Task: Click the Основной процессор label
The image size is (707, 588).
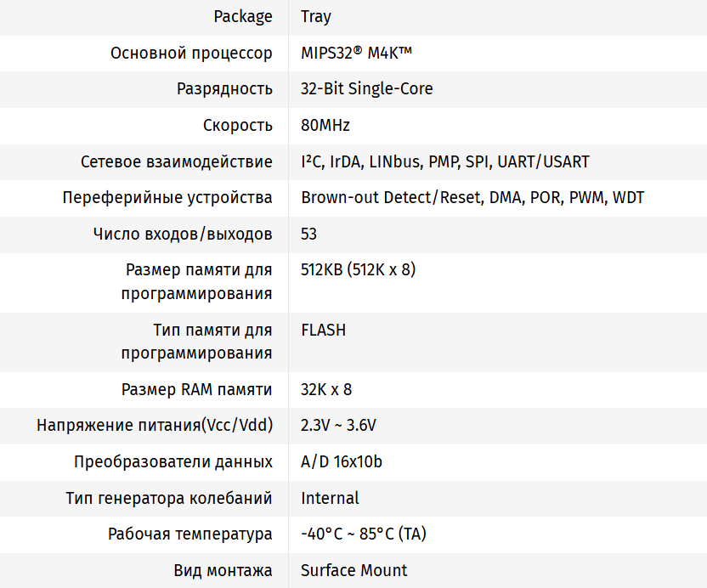Action: point(191,54)
